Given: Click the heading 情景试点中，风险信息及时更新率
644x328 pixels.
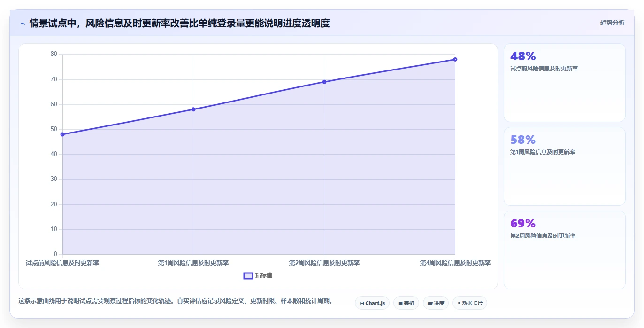Looking at the screenshot, I should (x=179, y=23).
